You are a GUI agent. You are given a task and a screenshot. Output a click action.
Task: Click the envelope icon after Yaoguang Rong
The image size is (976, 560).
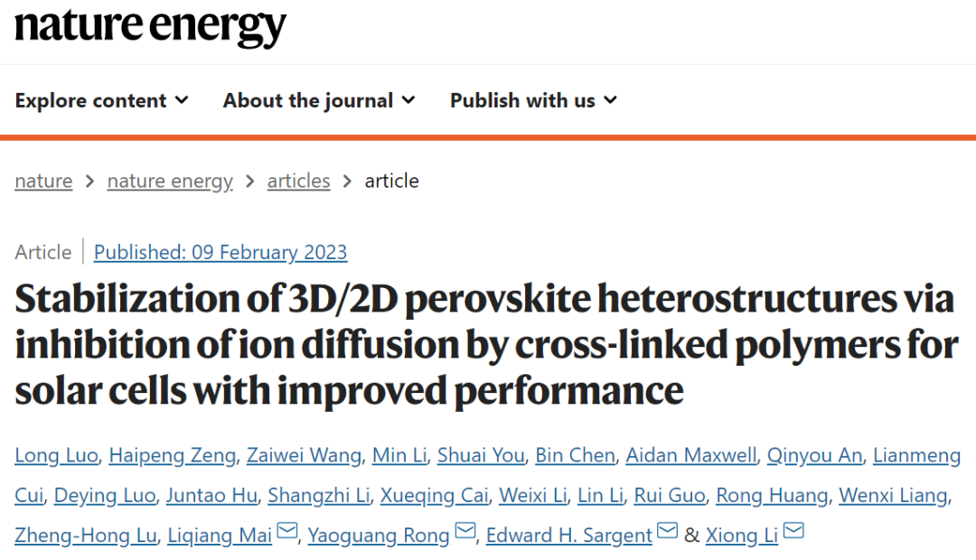465,531
